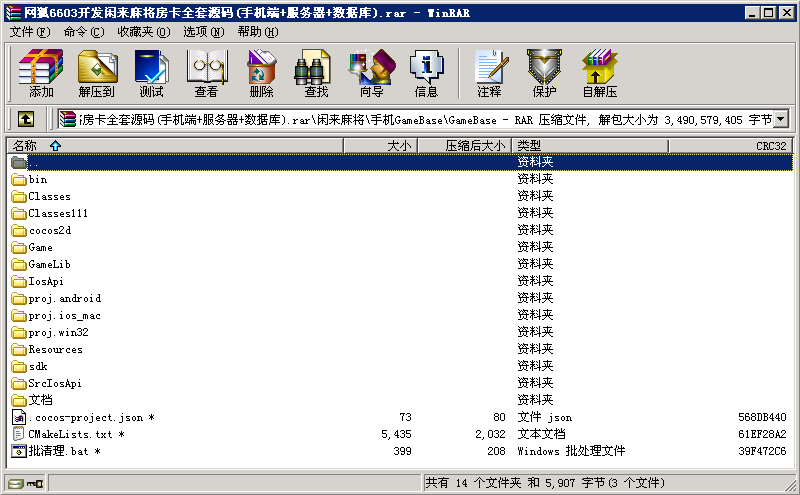The image size is (800, 495).
Task: Go up one folder level button
Action: tap(26, 119)
